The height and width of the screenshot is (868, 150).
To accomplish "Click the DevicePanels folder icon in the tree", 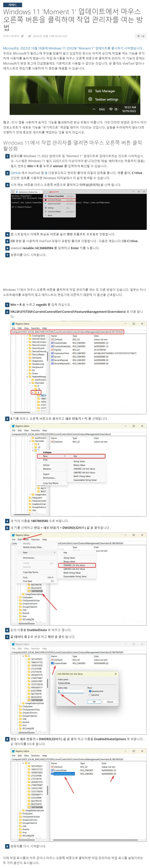I will (x=30, y=354).
